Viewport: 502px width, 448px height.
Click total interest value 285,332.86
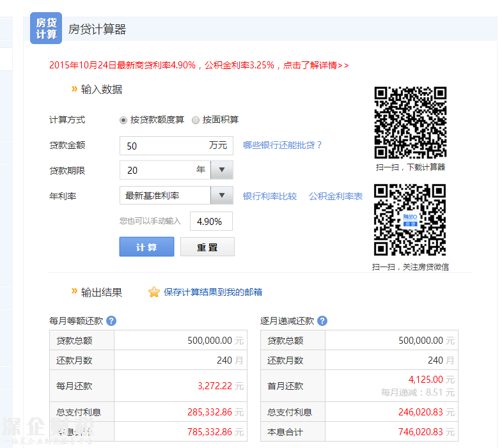[x=210, y=412]
